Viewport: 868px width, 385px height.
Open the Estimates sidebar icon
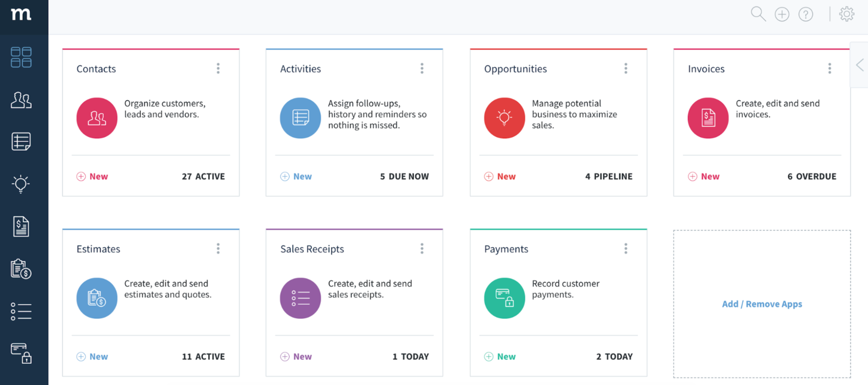point(21,269)
